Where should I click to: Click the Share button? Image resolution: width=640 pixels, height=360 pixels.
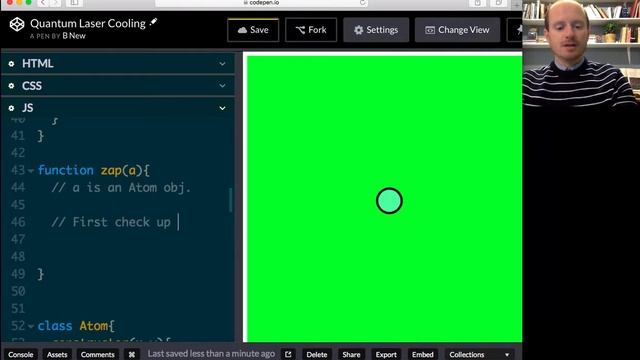tap(351, 354)
